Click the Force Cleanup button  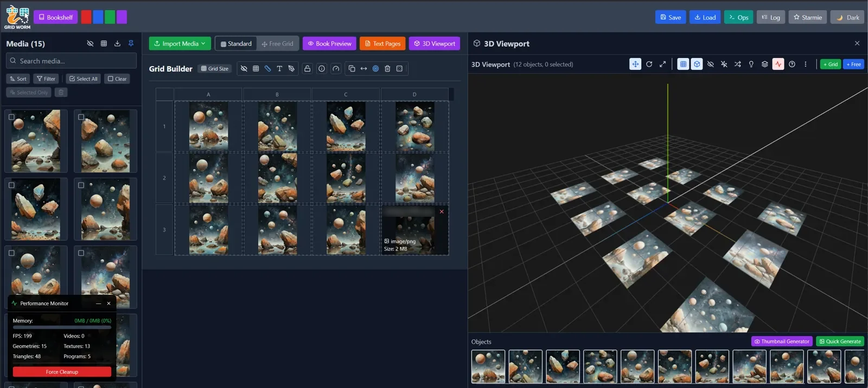point(62,372)
